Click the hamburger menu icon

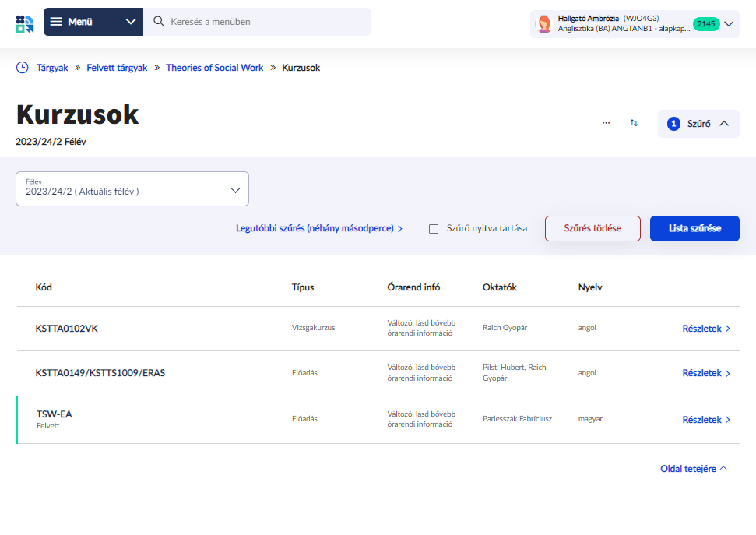point(56,22)
